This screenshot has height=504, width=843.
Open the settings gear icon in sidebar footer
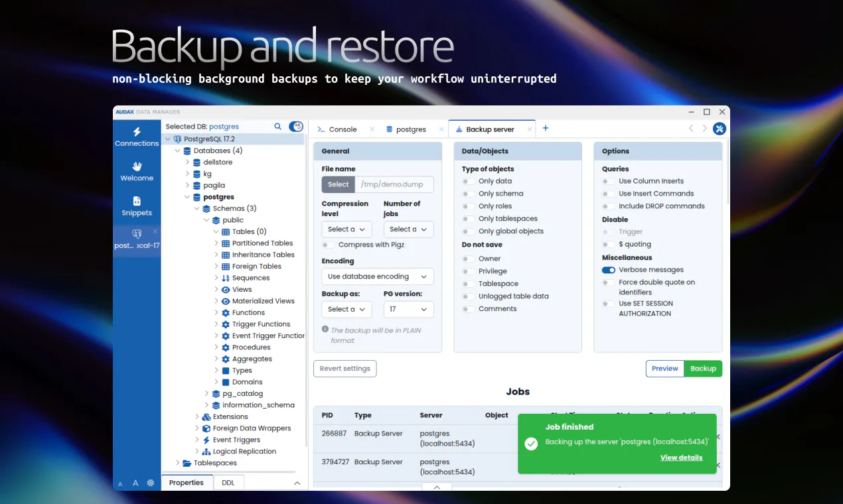click(151, 483)
